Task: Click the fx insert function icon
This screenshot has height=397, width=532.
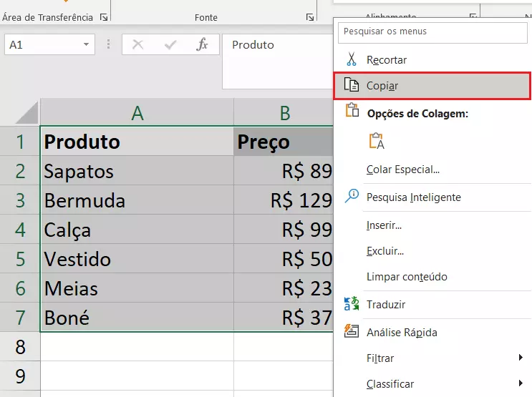Action: (x=202, y=45)
